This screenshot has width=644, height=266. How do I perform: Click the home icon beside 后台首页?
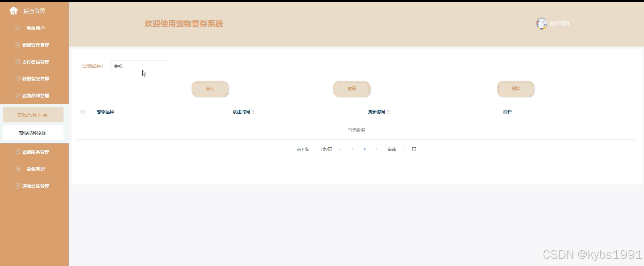point(13,11)
